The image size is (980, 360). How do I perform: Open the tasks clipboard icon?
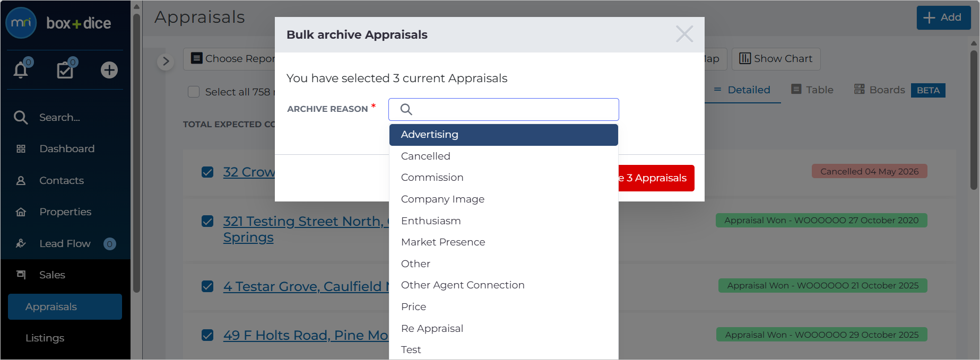point(66,69)
